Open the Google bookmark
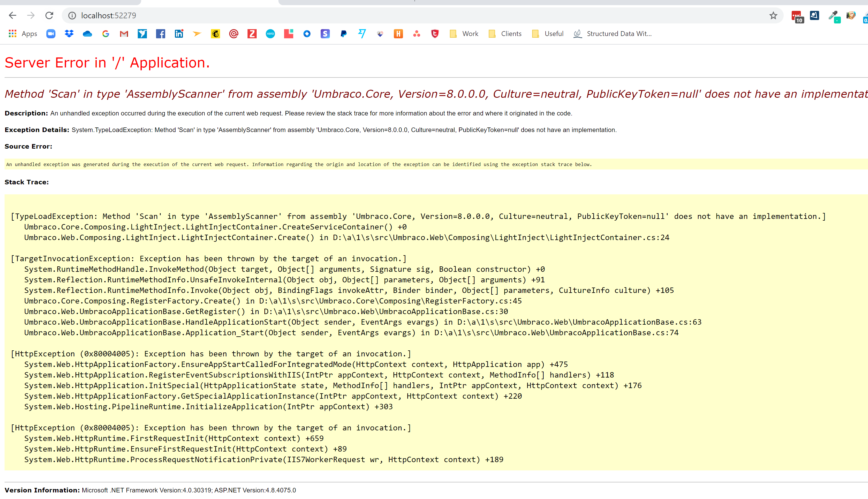Viewport: 868px width, 499px height. click(105, 34)
